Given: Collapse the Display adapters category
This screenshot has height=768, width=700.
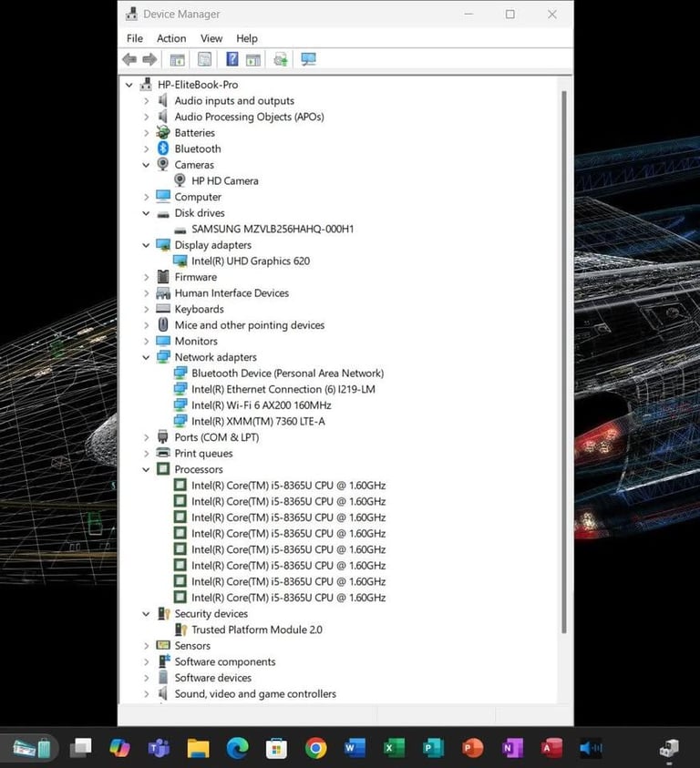Looking at the screenshot, I should point(146,245).
